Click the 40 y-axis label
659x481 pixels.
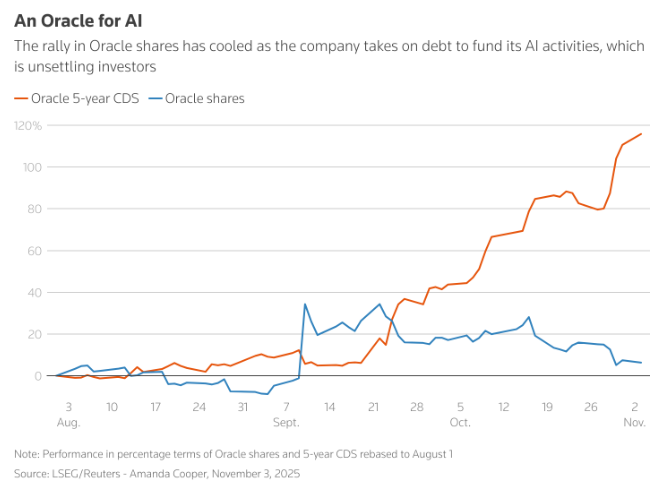34,292
